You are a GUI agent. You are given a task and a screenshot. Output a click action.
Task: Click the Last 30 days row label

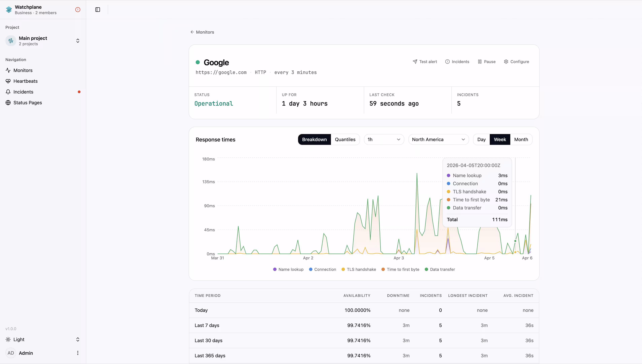coord(208,340)
